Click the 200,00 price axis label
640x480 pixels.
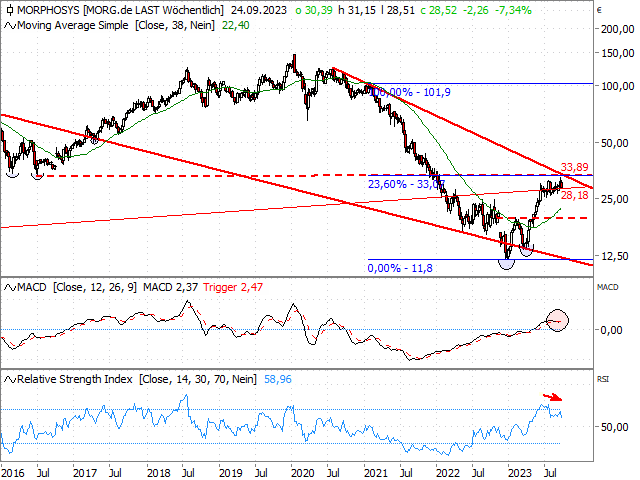point(618,29)
